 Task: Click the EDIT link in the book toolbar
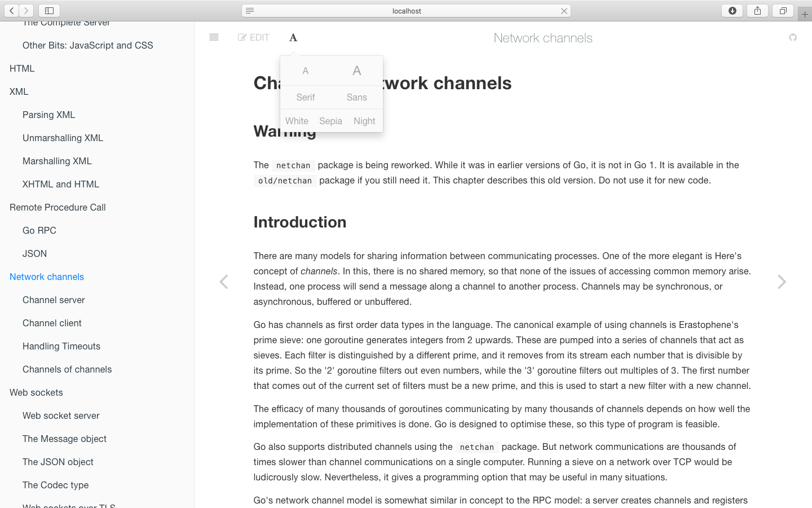[254, 37]
